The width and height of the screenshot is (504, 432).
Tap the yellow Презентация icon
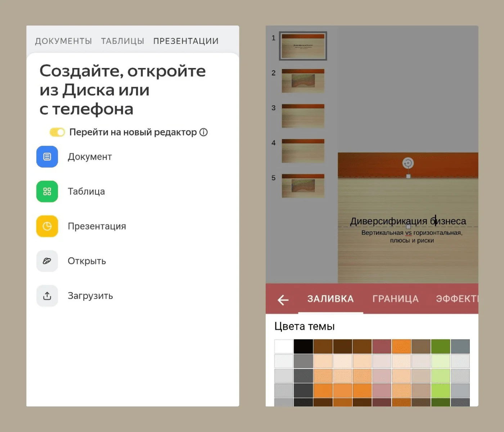[47, 226]
